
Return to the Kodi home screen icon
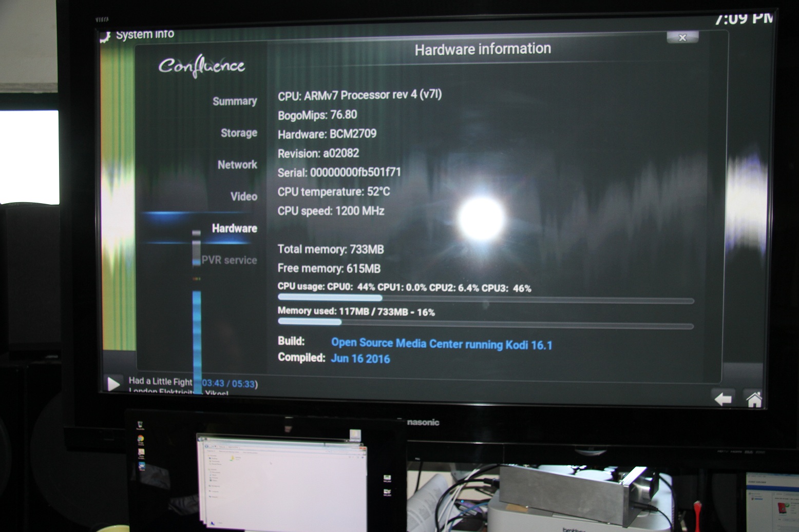pyautogui.click(x=754, y=399)
